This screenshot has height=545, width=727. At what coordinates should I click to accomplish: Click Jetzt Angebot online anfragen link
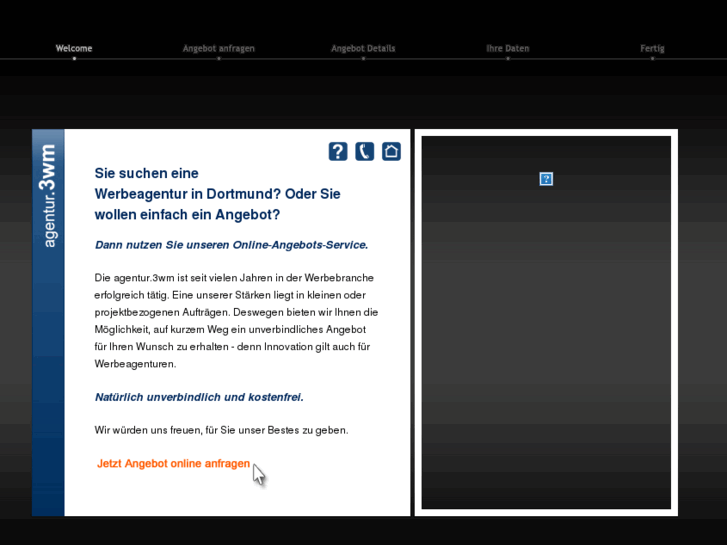(x=173, y=463)
